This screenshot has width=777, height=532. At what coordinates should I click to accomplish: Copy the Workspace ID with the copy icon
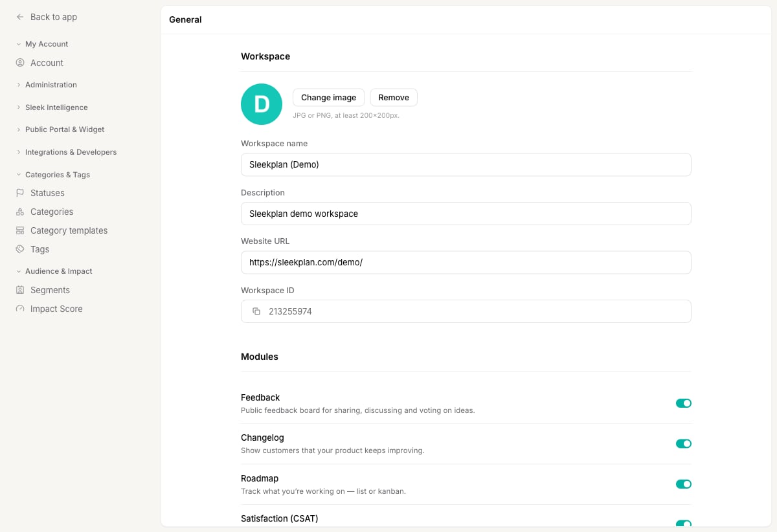(x=256, y=311)
